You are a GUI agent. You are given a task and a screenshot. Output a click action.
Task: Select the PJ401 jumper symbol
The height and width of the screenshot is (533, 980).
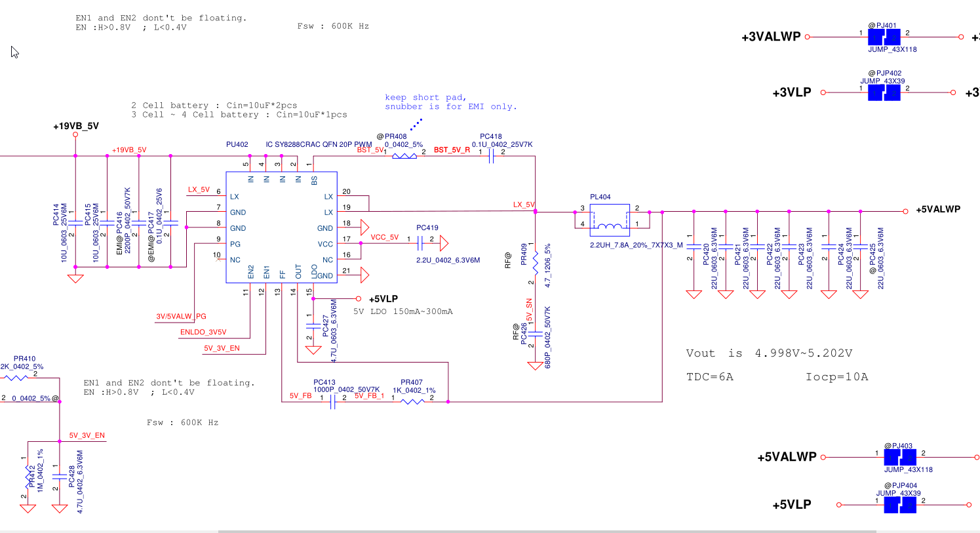(x=884, y=37)
